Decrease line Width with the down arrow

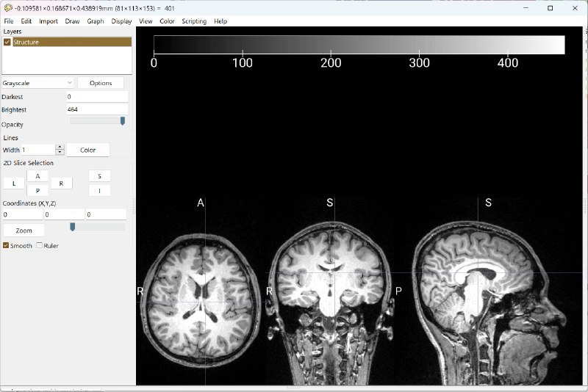tap(60, 153)
